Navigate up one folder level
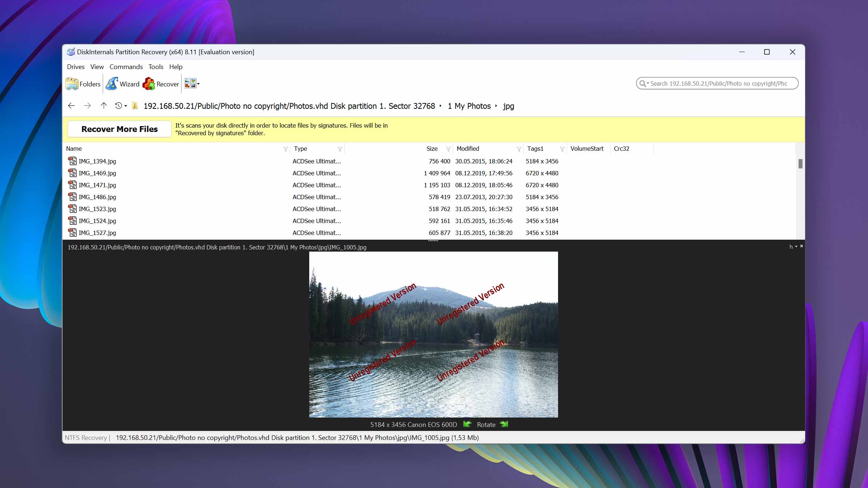Image resolution: width=868 pixels, height=488 pixels. [104, 106]
